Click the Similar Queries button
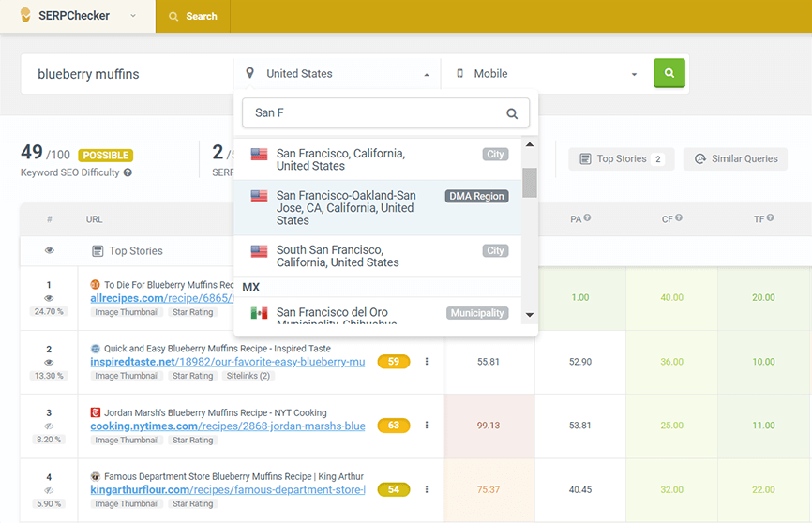Image resolution: width=812 pixels, height=523 pixels. click(x=735, y=159)
